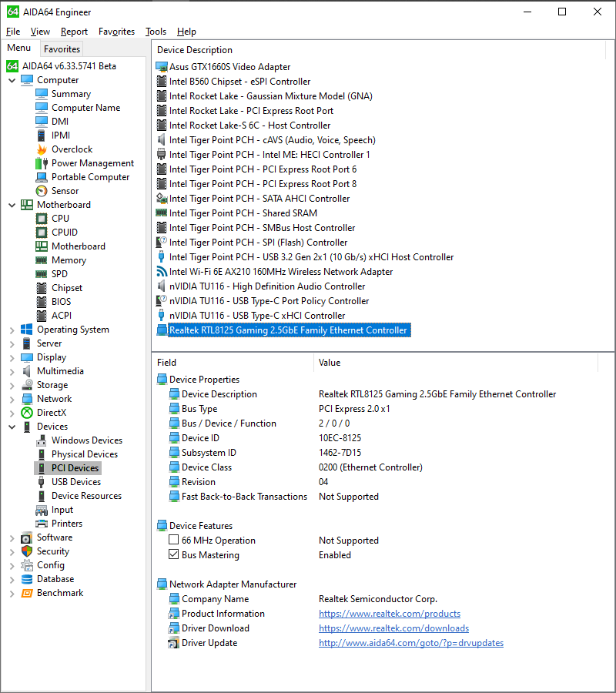
Task: Expand the Operating System node
Action: click(x=12, y=330)
